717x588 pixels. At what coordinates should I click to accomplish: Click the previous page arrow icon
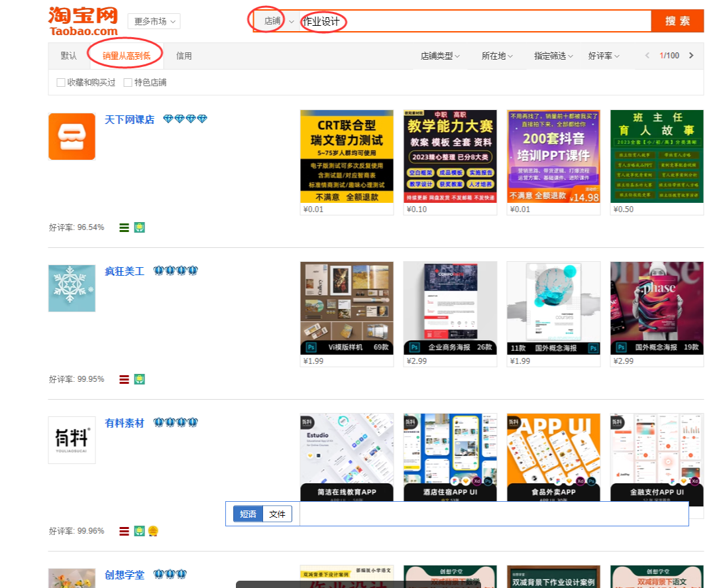(647, 56)
